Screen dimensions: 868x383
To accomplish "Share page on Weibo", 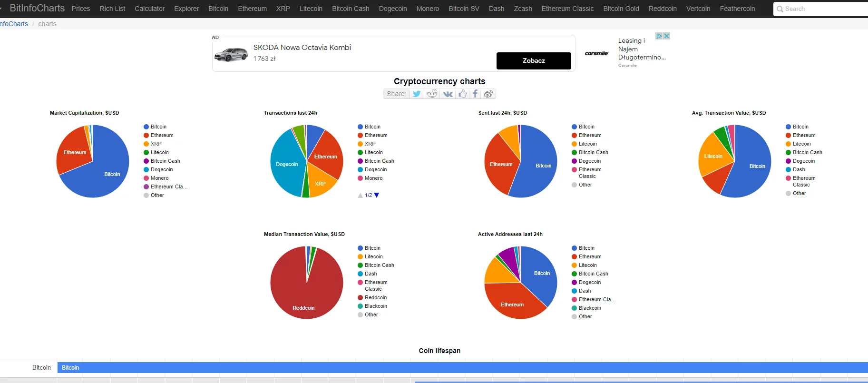I will point(488,94).
